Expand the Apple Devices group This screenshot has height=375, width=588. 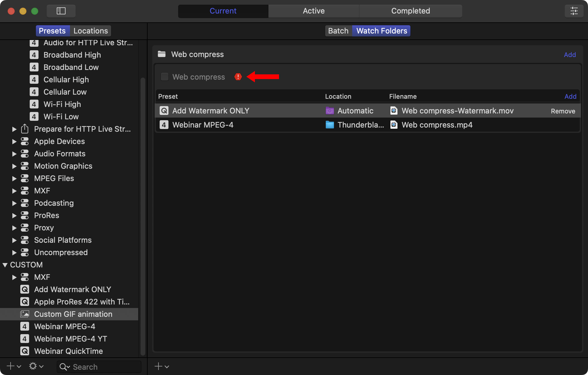point(14,141)
